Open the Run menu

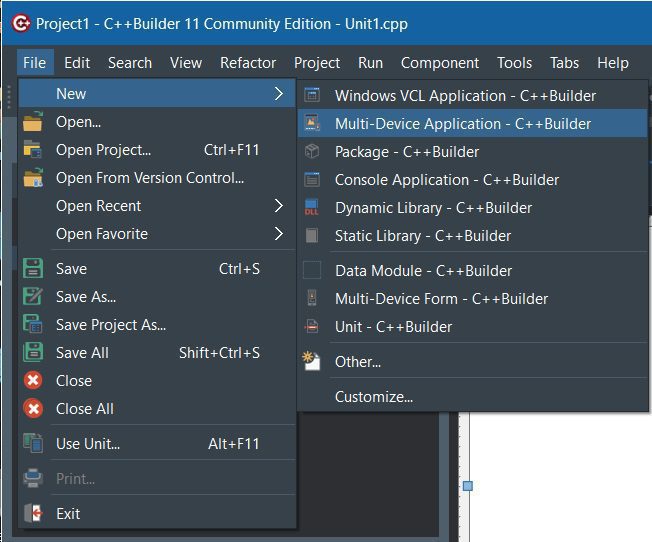370,63
